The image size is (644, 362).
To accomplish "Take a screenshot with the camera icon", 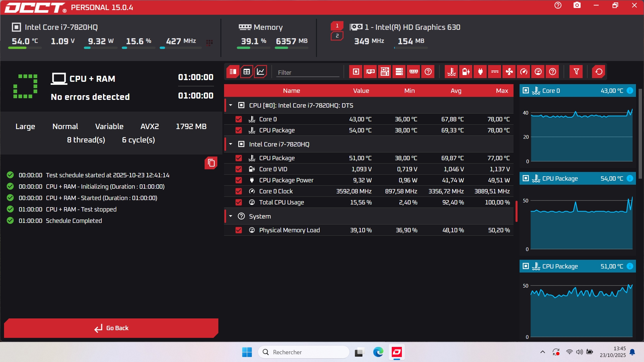I will [x=577, y=5].
